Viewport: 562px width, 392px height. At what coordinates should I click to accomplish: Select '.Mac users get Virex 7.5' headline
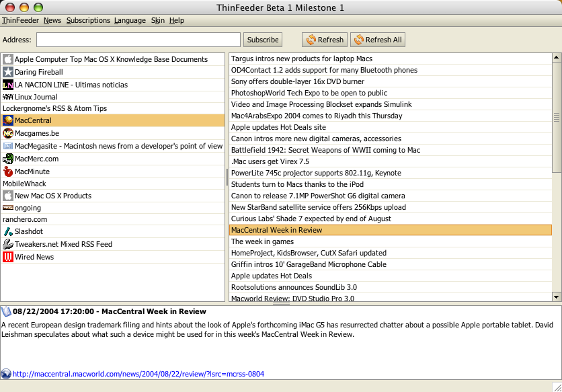[x=391, y=162]
